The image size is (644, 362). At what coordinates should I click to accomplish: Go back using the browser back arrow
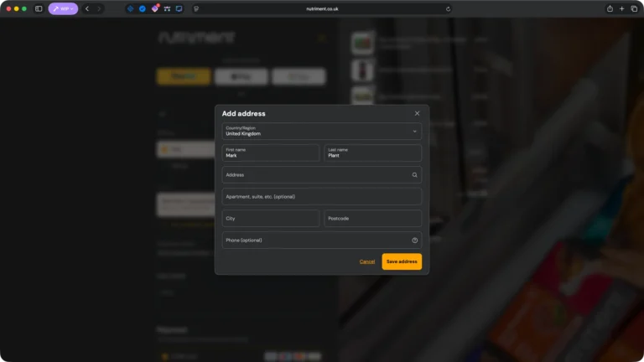87,8
